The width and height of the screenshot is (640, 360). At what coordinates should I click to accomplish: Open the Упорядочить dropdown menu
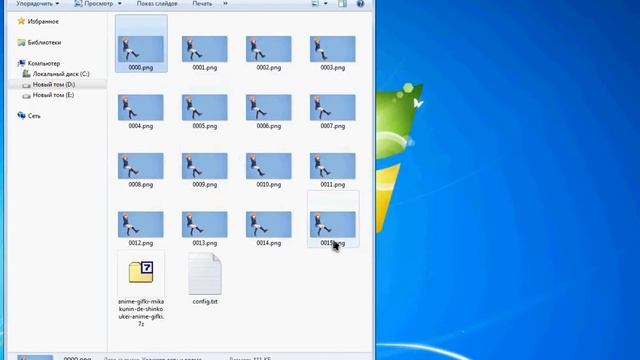pyautogui.click(x=37, y=4)
